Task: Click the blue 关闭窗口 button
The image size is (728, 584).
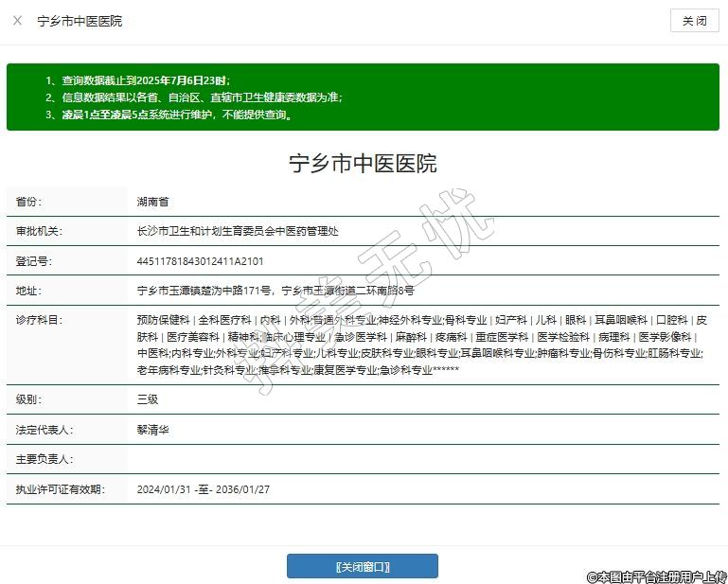Action: click(362, 566)
